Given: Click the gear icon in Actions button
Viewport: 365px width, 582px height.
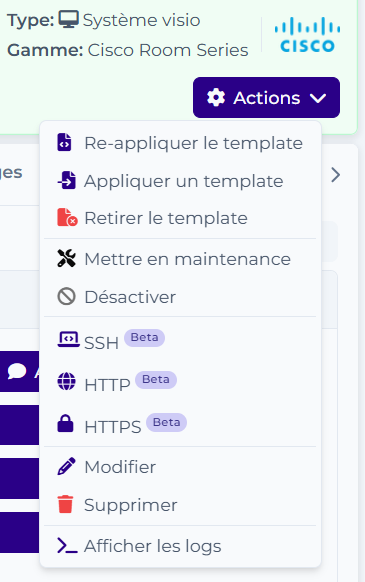Looking at the screenshot, I should (x=216, y=98).
